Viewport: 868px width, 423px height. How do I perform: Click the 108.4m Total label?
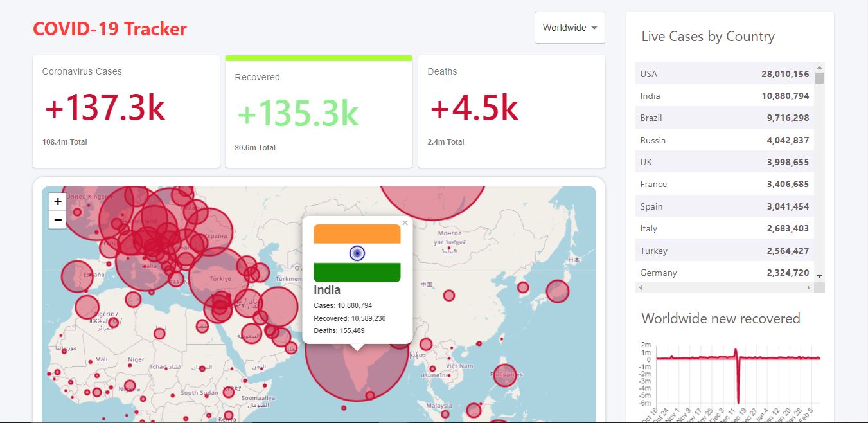[x=65, y=142]
